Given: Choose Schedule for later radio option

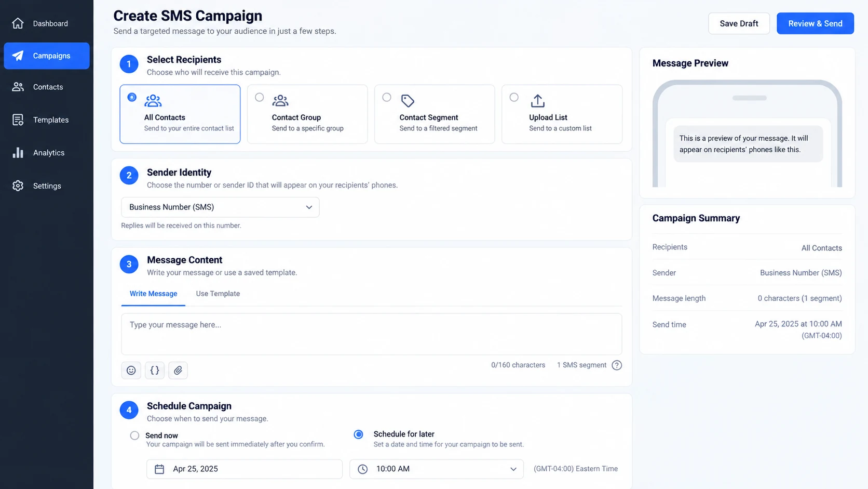Looking at the screenshot, I should tap(359, 434).
